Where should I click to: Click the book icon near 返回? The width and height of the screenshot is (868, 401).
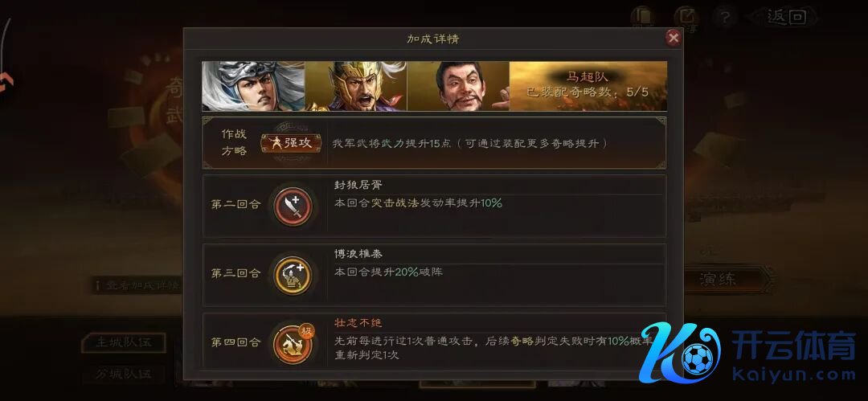pos(643,17)
